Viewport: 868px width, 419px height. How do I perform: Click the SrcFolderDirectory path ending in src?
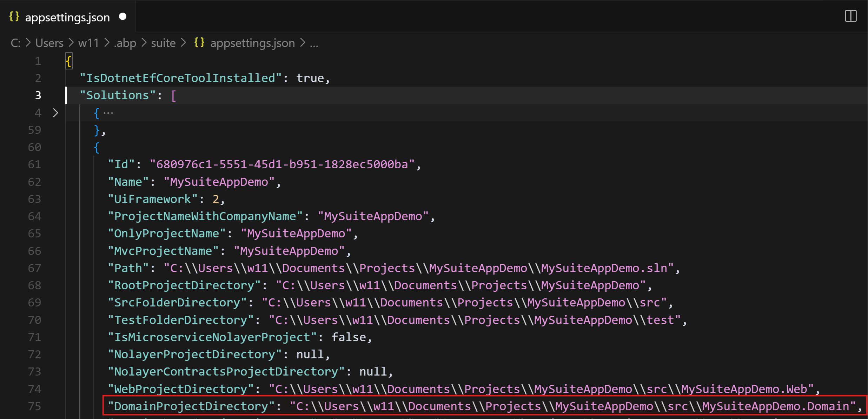464,303
